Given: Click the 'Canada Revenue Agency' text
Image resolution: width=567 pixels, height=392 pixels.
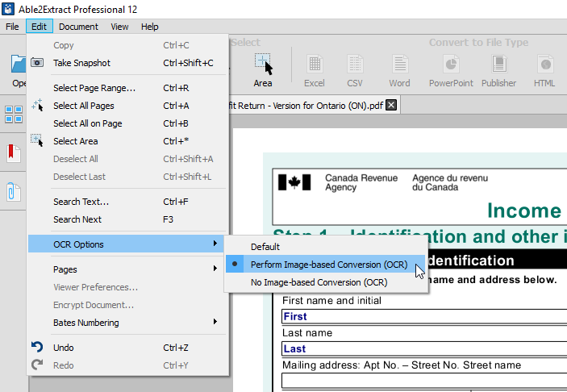Looking at the screenshot, I should [361, 182].
